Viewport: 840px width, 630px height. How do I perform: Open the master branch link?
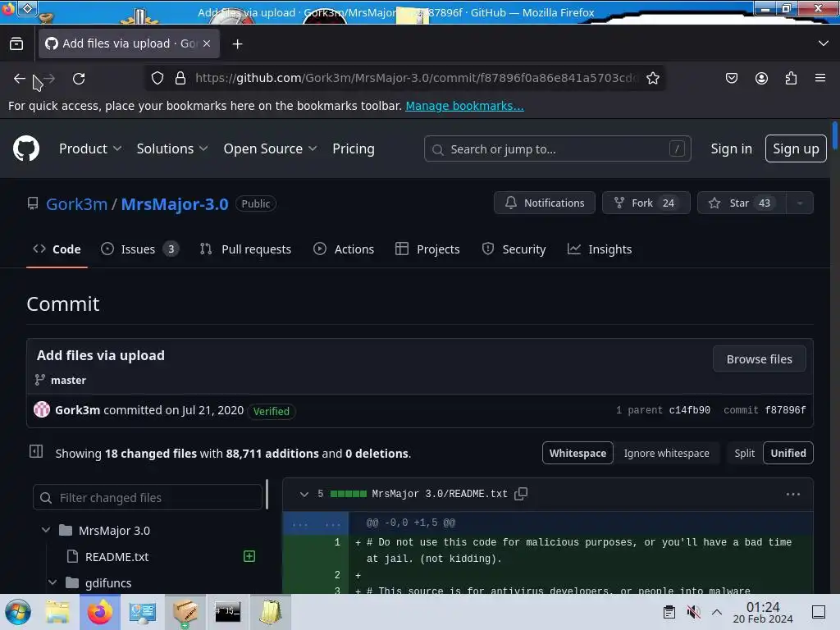[x=68, y=381]
